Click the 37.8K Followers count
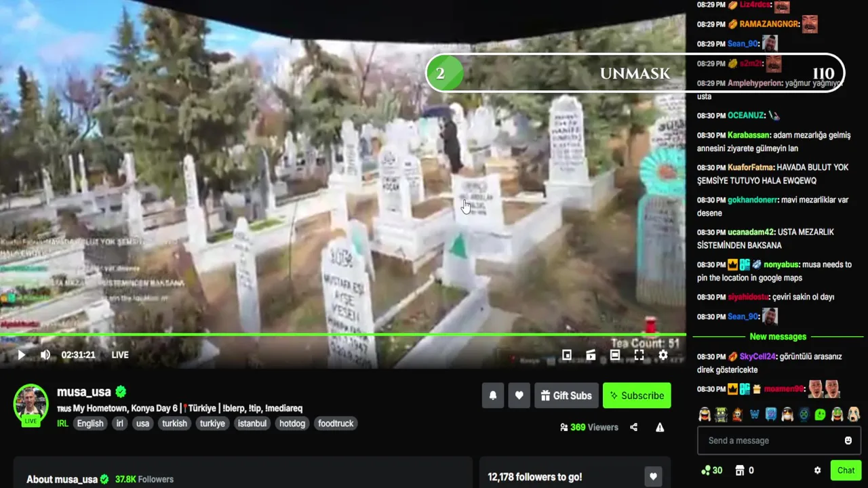Screen dimensions: 868x488 coord(144,479)
